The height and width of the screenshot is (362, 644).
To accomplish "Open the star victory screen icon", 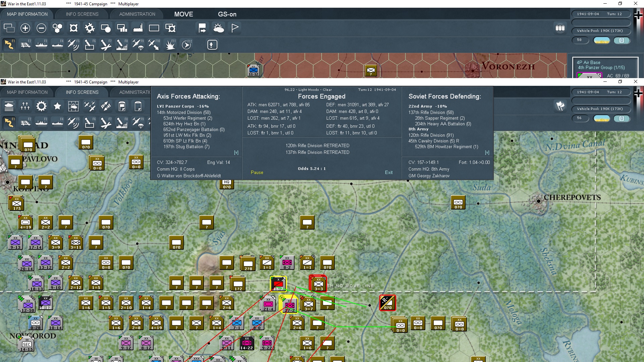I will (57, 106).
